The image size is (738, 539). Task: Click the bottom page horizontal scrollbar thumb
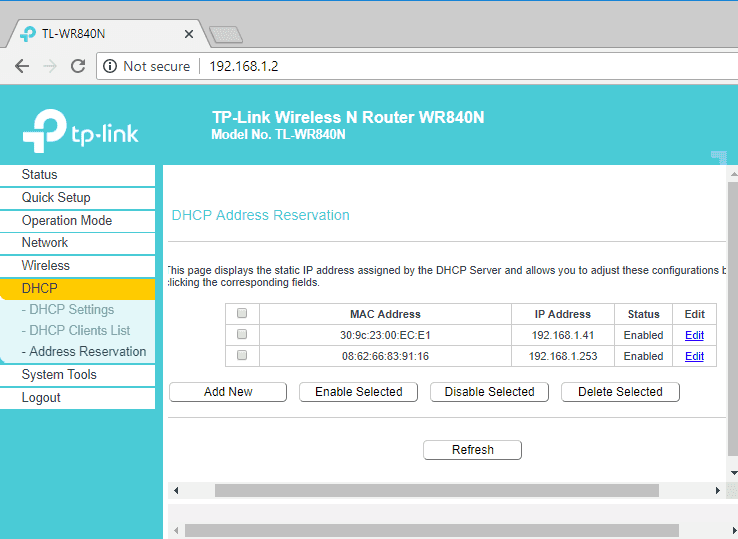point(432,531)
